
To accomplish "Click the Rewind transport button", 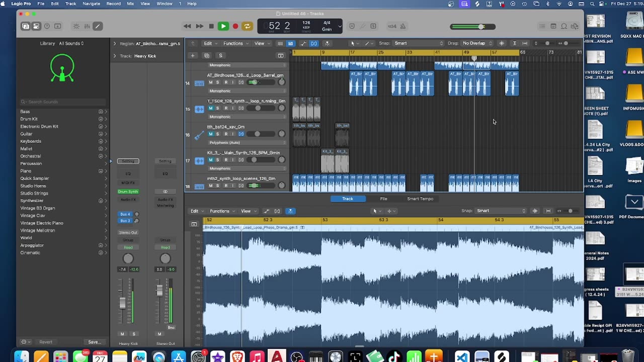I will click(187, 26).
